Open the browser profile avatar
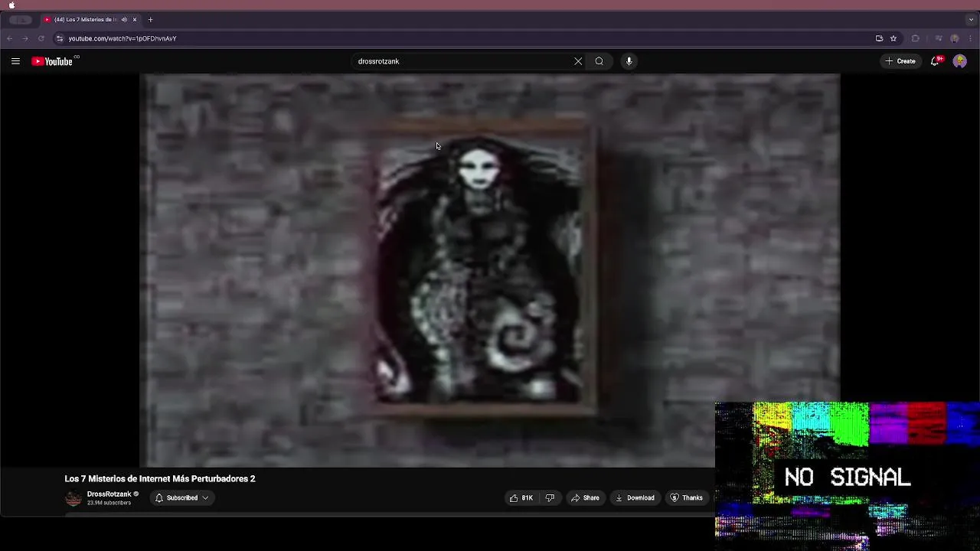Viewport: 980px width, 551px height. point(954,38)
